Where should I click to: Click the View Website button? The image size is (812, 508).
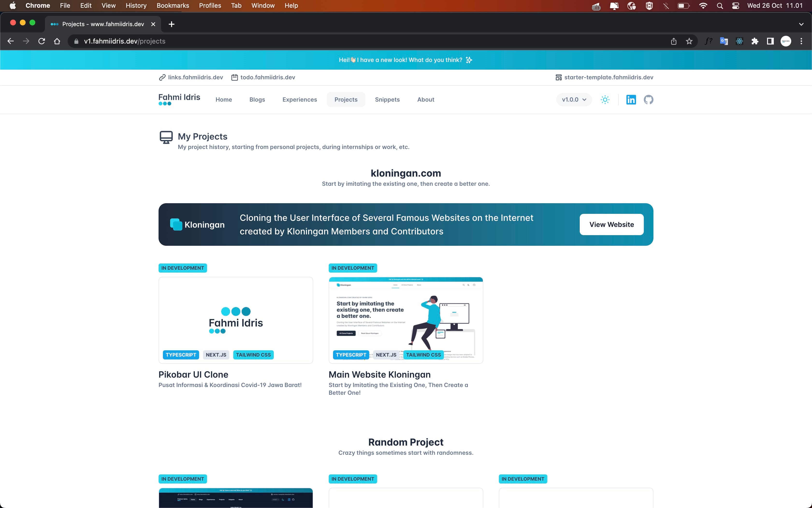click(611, 224)
